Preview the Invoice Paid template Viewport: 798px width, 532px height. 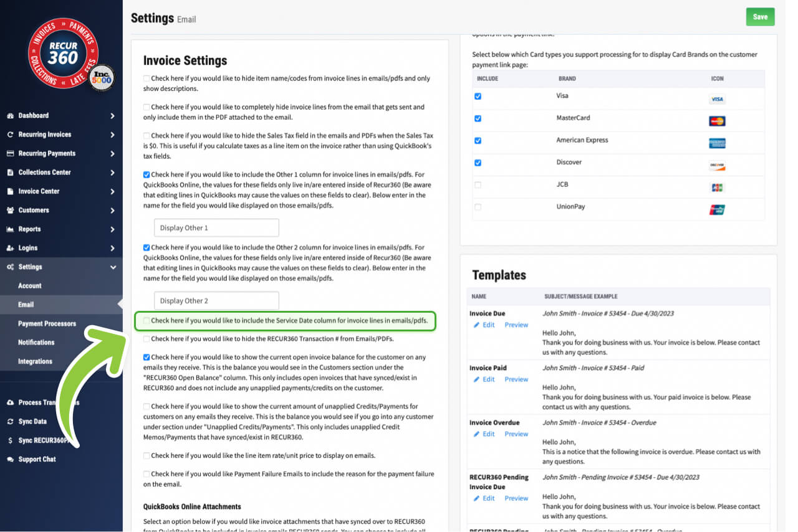[516, 379]
